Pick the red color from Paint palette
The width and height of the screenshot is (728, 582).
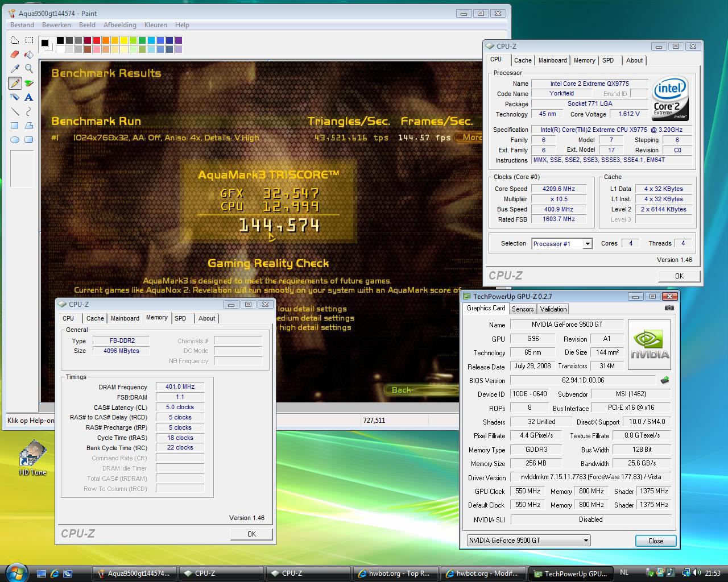click(97, 40)
